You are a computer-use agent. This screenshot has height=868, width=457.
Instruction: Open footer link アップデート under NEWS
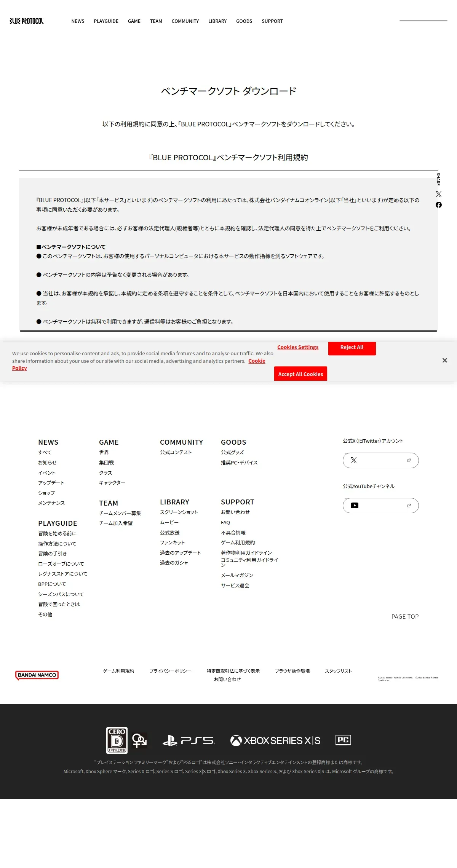[x=51, y=483]
